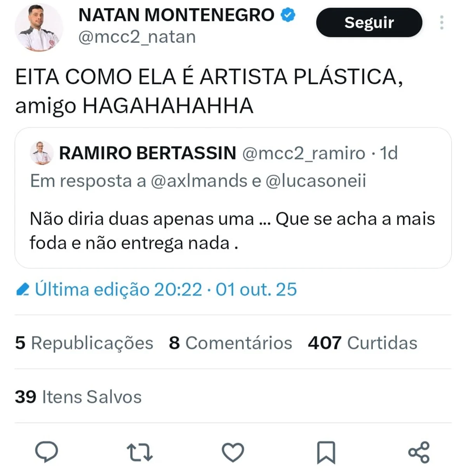The image size is (466, 476).
Task: Repost this tweet using the retweet icon
Action: (140, 452)
